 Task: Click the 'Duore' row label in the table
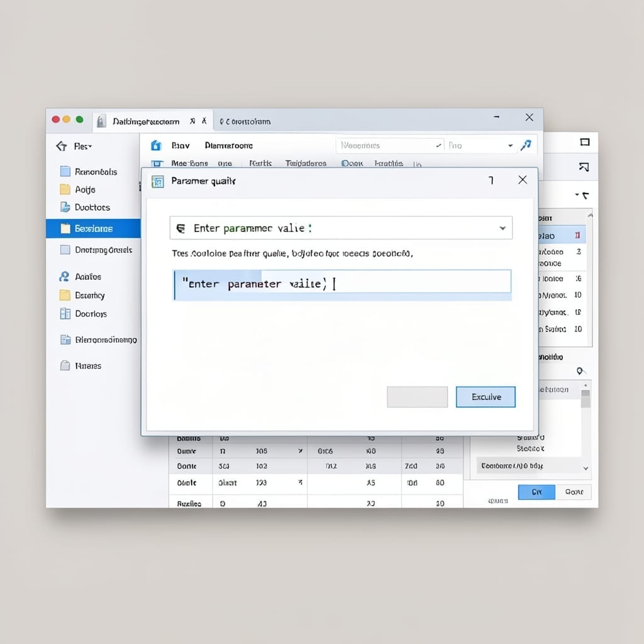click(x=186, y=452)
